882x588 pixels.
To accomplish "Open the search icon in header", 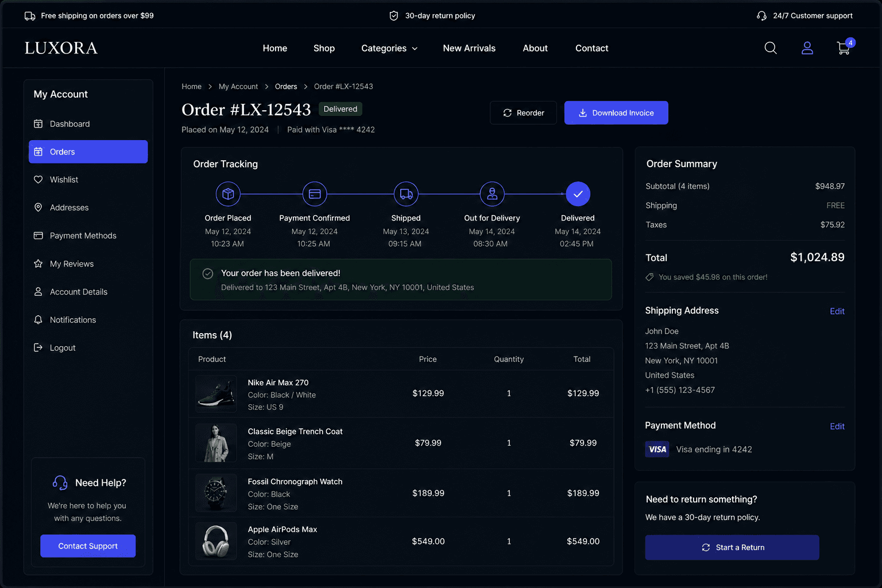I will 771,48.
